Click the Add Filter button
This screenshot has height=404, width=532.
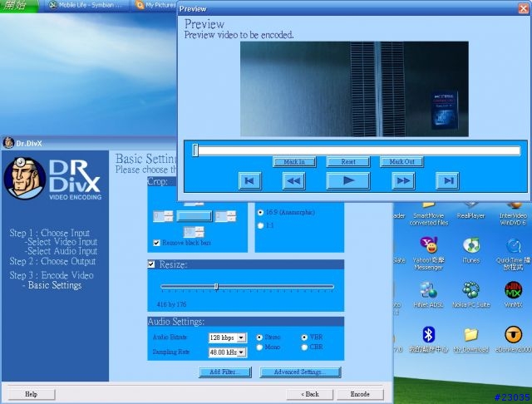point(225,372)
